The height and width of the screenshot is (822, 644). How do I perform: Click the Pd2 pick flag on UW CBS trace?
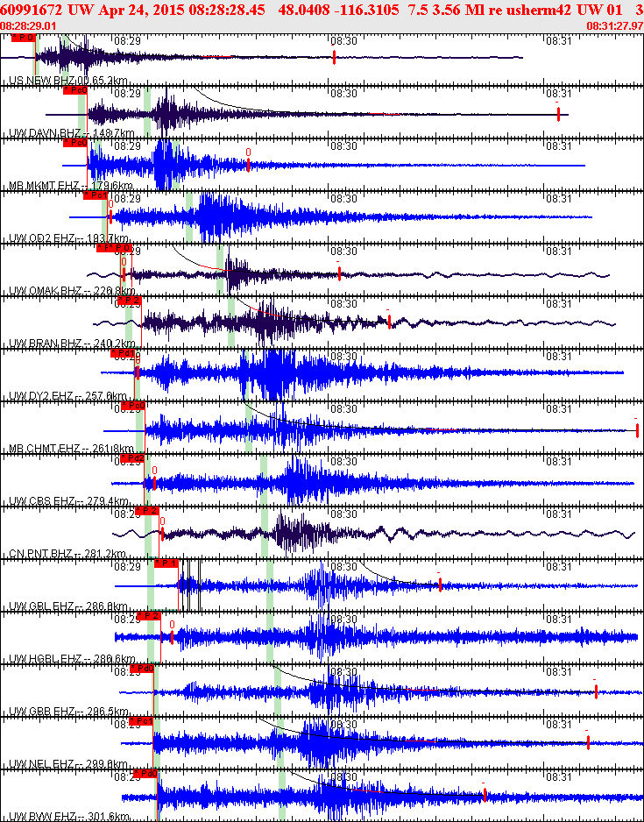pyautogui.click(x=132, y=458)
